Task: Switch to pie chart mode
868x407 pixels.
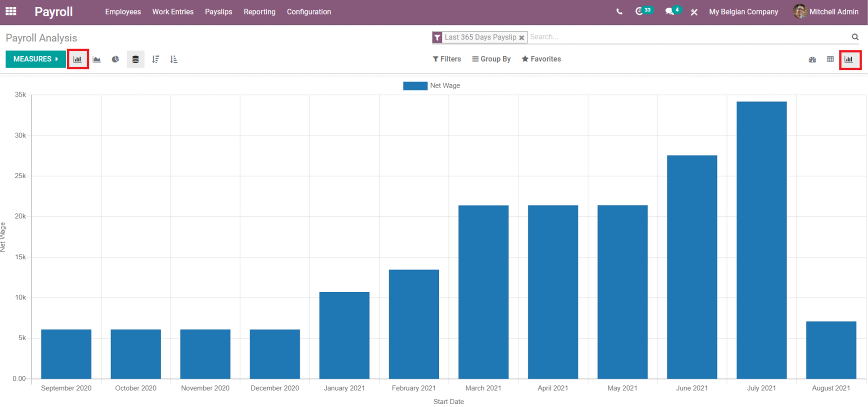Action: click(x=116, y=59)
